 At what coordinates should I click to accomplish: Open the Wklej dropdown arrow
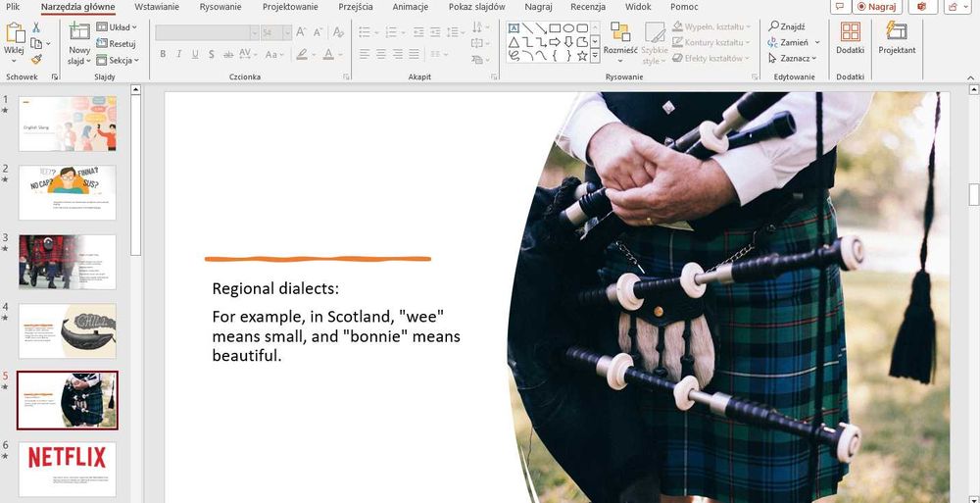(14, 62)
